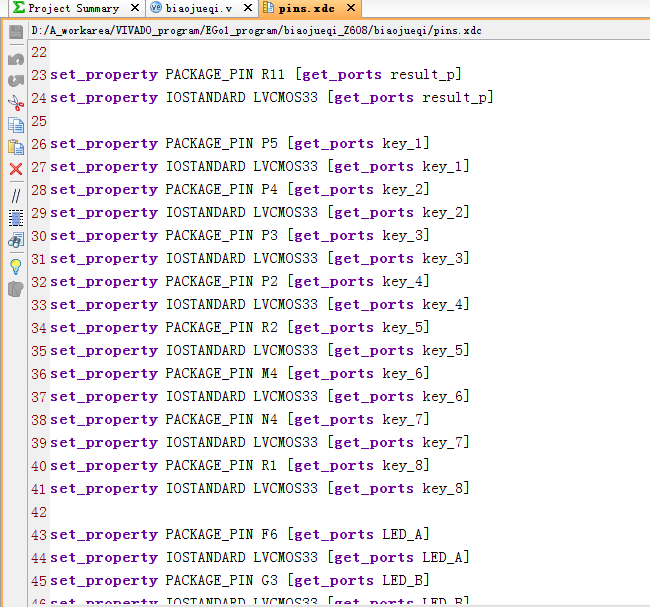
Task: Open language templates lightbulb icon
Action: pos(15,265)
